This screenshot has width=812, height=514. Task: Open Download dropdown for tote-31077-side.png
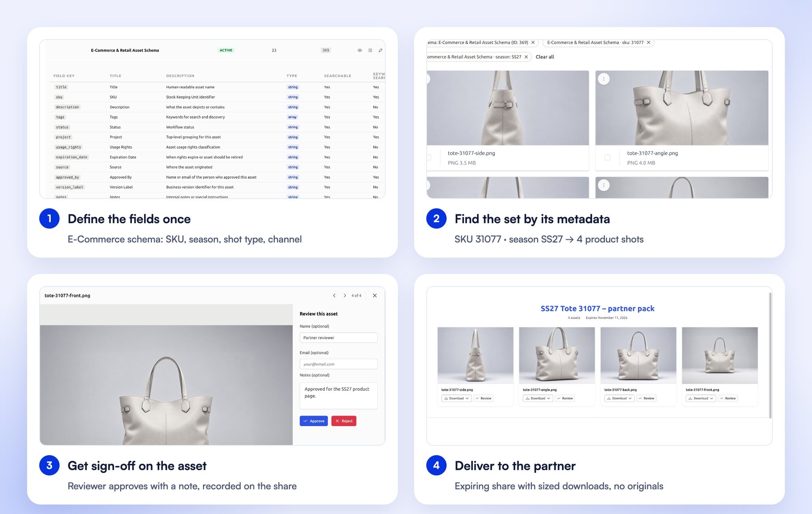click(x=456, y=398)
